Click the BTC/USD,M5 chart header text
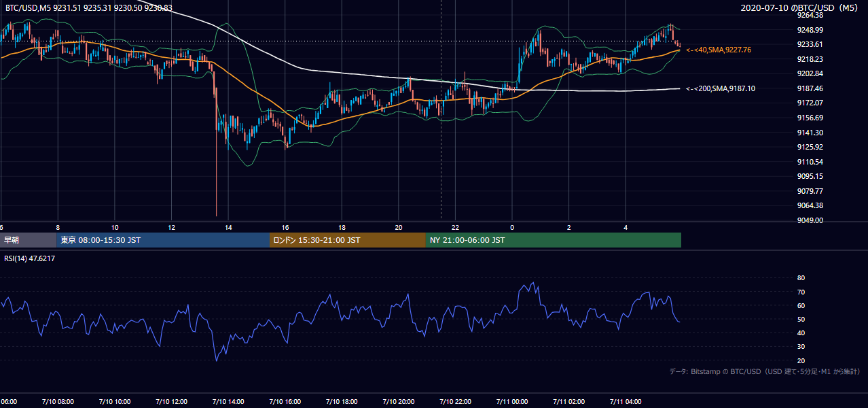Screen dimensions: 868x408 point(89,8)
